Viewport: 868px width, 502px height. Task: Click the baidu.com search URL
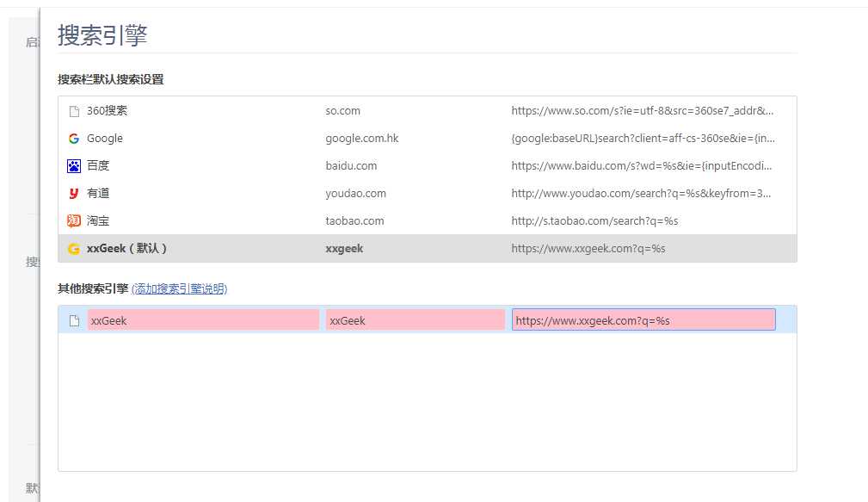click(x=641, y=165)
